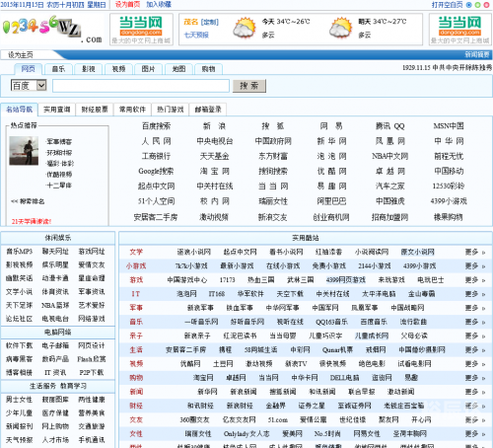Viewport: 493px width, 448px height.
Task: Click NBA篮球 in the 休闲娱乐 panel
Action: pos(55,305)
